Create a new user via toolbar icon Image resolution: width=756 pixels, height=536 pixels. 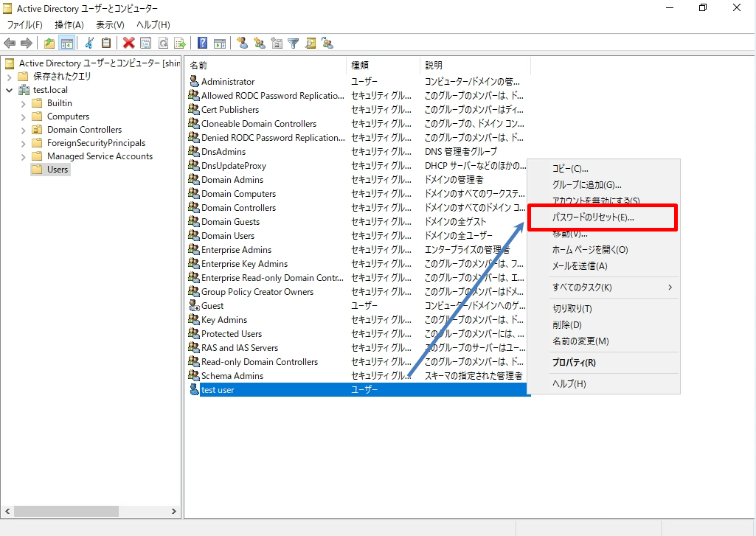243,43
